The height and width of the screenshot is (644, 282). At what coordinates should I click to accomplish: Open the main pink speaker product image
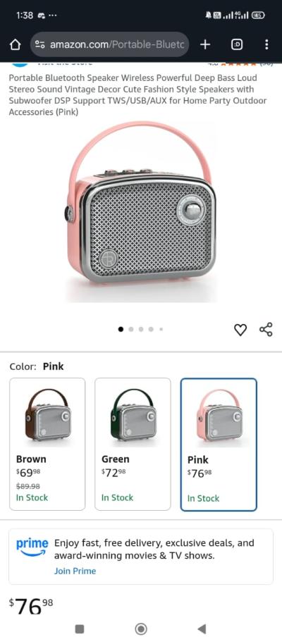coord(140,211)
